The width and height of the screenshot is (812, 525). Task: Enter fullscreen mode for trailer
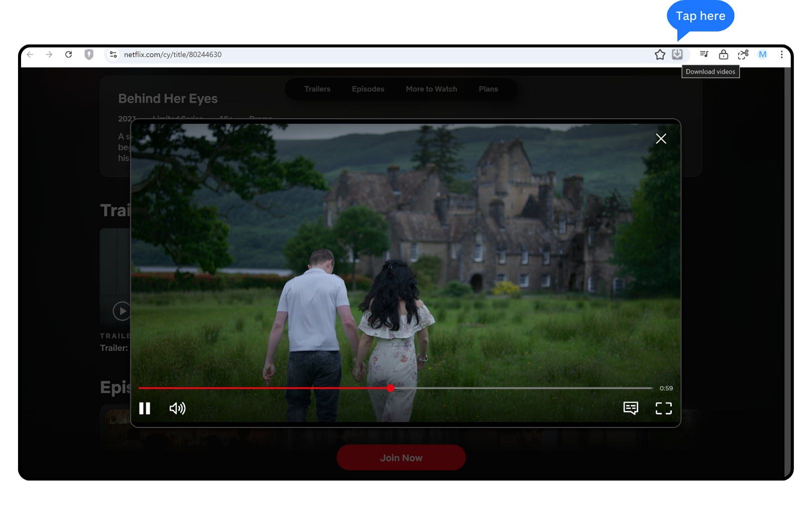click(x=664, y=408)
